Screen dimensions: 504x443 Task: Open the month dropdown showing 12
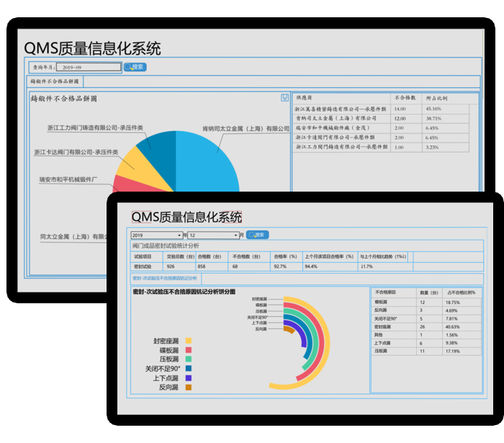tap(215, 235)
